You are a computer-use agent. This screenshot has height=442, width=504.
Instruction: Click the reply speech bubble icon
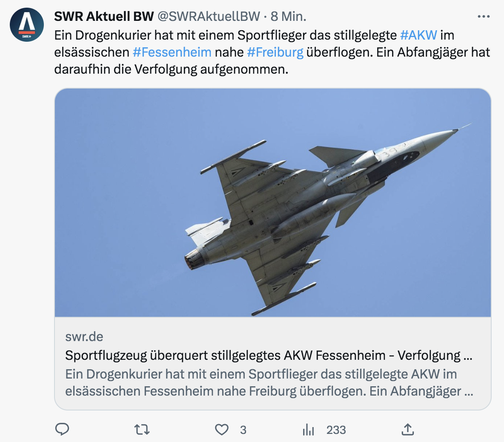pyautogui.click(x=62, y=430)
